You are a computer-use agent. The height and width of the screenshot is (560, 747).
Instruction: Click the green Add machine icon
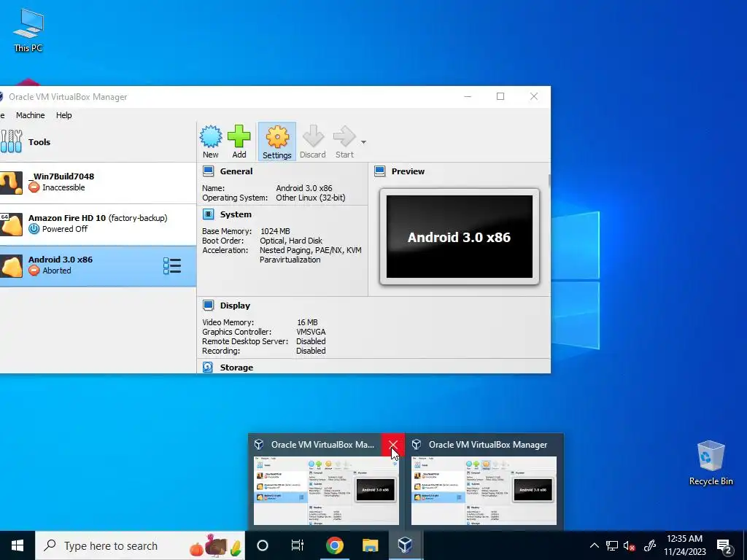pyautogui.click(x=239, y=136)
